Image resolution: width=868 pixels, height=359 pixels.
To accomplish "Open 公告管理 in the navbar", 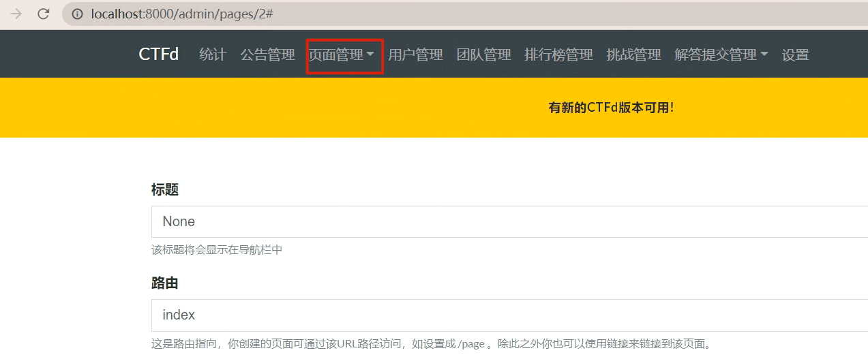I will pos(267,55).
